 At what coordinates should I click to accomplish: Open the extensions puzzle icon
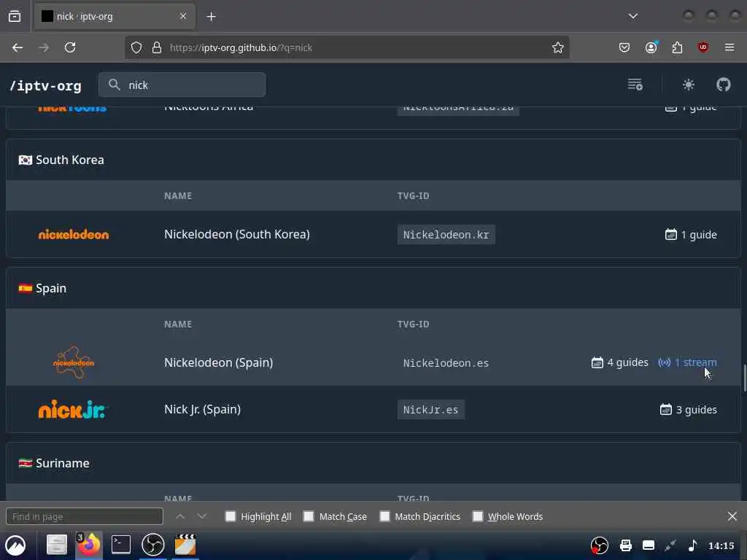677,47
